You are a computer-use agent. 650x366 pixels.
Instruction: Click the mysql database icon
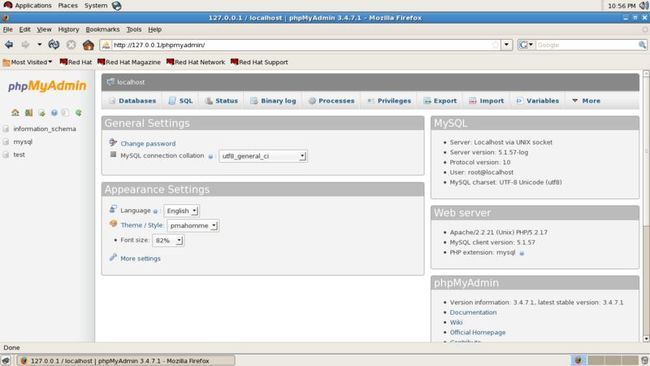6,142
